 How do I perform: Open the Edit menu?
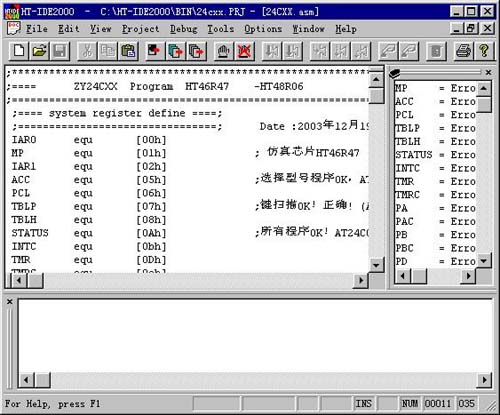(69, 29)
